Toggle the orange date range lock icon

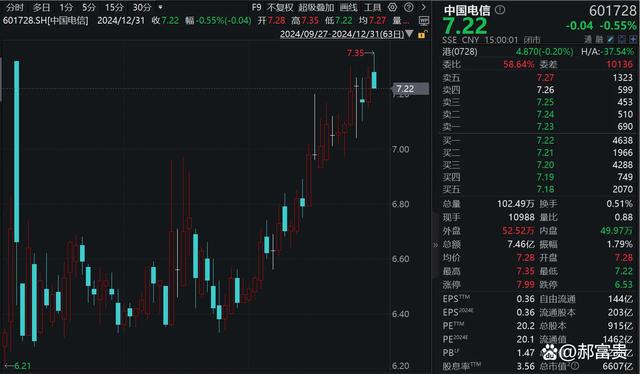click(x=422, y=34)
